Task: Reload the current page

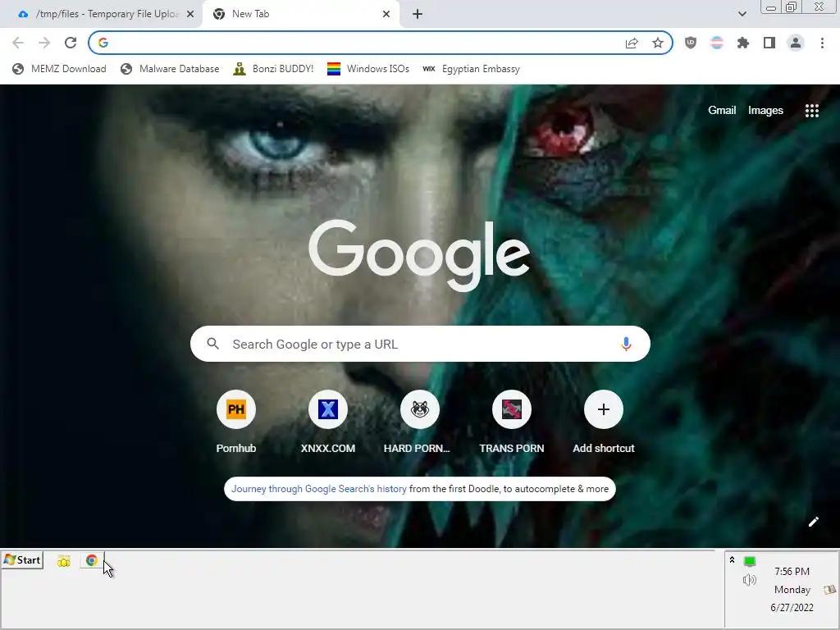Action: 71,43
